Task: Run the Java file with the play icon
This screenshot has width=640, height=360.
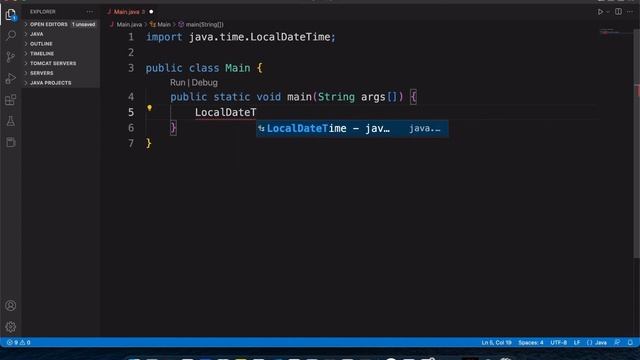Action: coord(600,12)
